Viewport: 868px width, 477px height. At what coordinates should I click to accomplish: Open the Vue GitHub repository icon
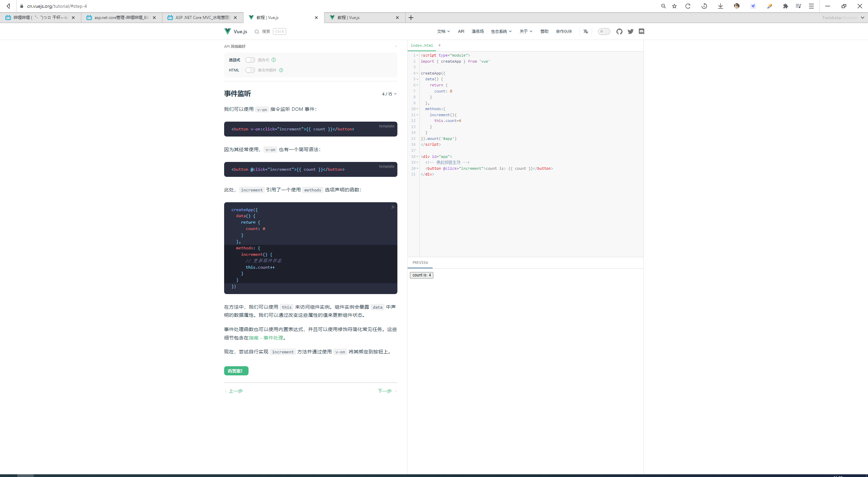coord(619,32)
